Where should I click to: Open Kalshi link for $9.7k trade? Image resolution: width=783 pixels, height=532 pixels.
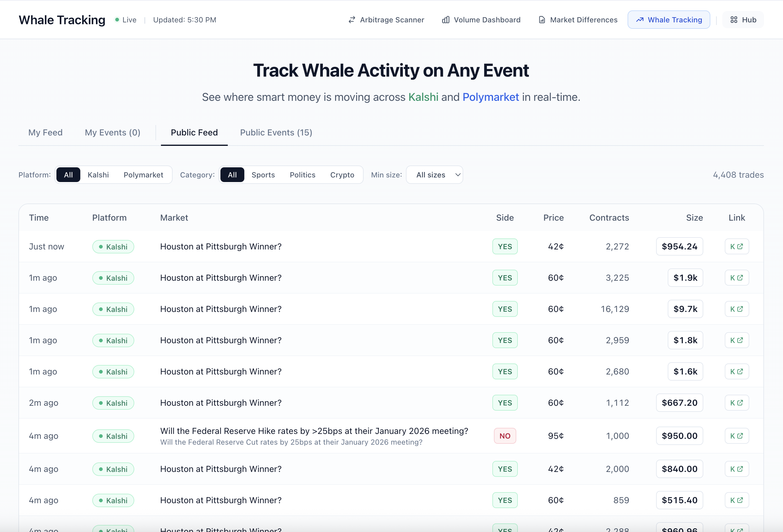tap(736, 309)
